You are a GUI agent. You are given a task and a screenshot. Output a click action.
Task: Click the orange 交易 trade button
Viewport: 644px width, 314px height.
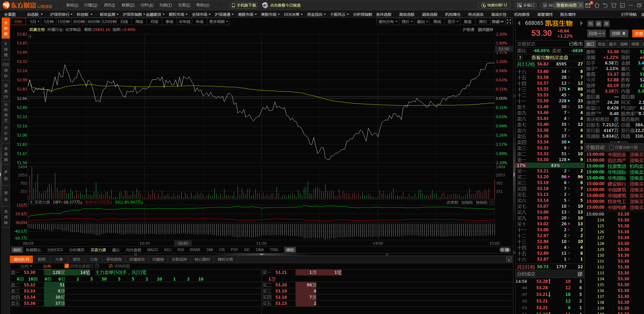point(638,33)
